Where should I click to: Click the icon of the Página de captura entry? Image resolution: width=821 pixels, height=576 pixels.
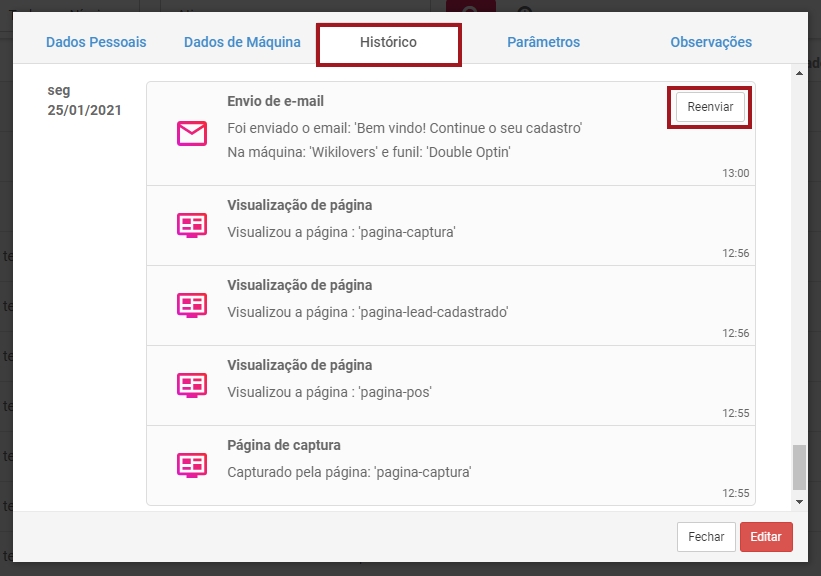coord(192,466)
